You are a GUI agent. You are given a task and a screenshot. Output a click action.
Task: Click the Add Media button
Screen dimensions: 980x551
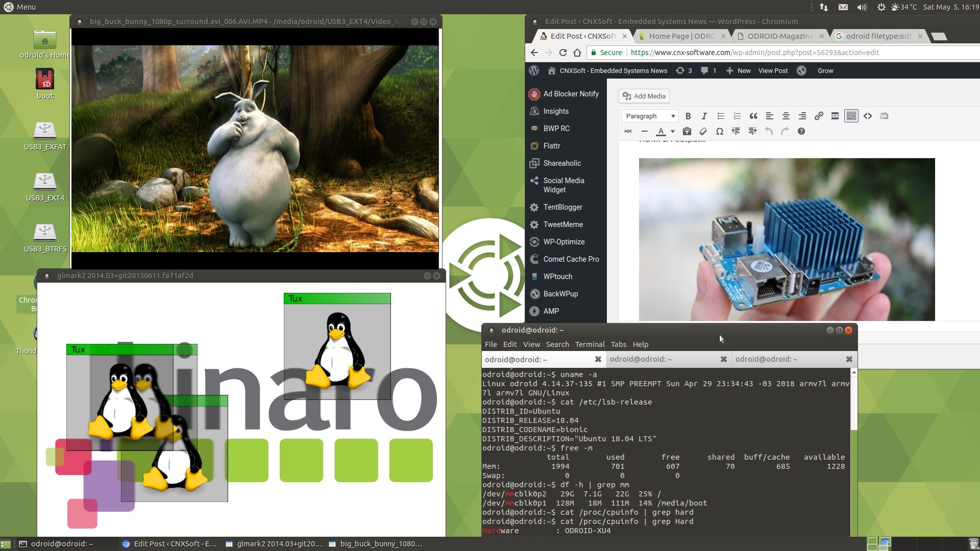(x=644, y=96)
